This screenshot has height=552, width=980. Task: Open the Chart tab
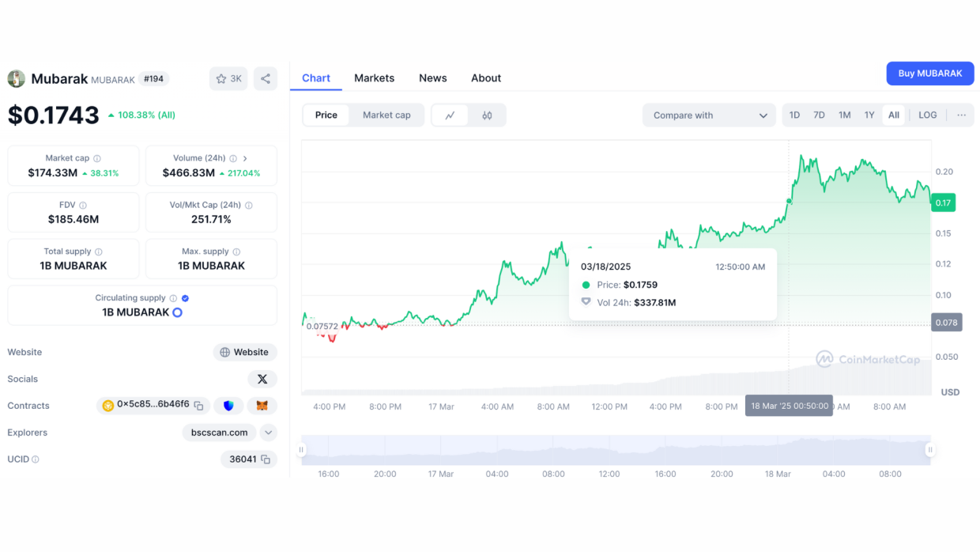[x=316, y=78]
